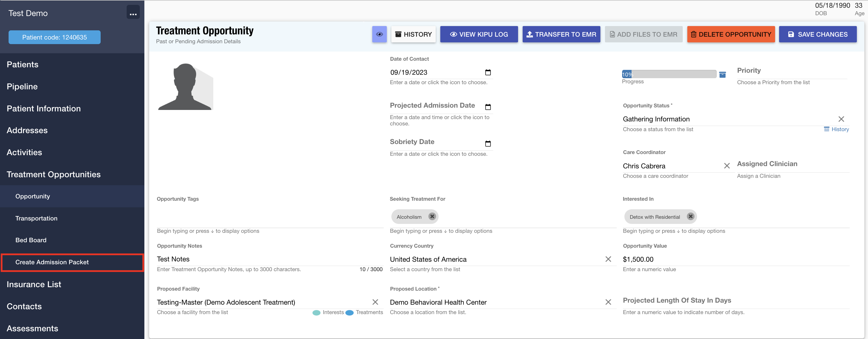Click the SAVE CHANGES button
This screenshot has width=868, height=339.
click(x=818, y=34)
